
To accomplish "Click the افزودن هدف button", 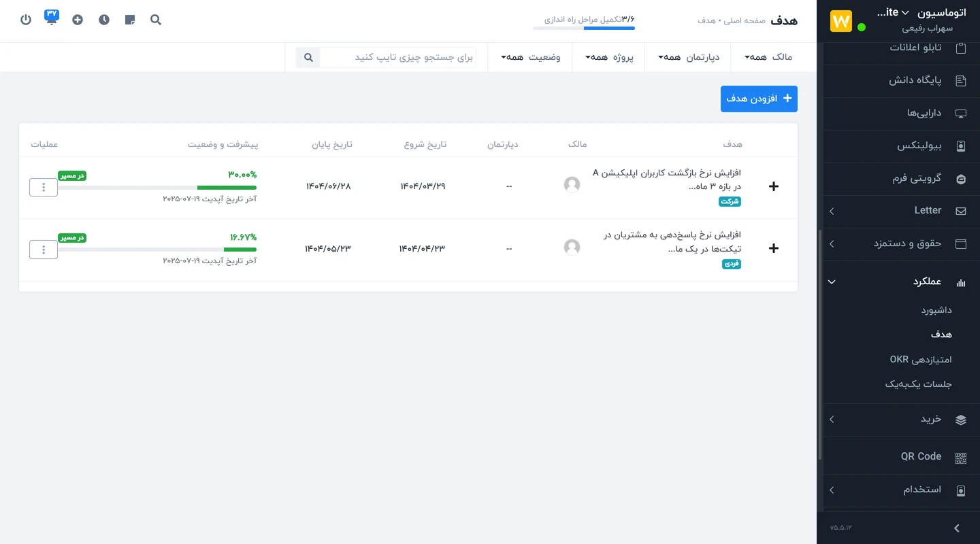I will coord(759,99).
